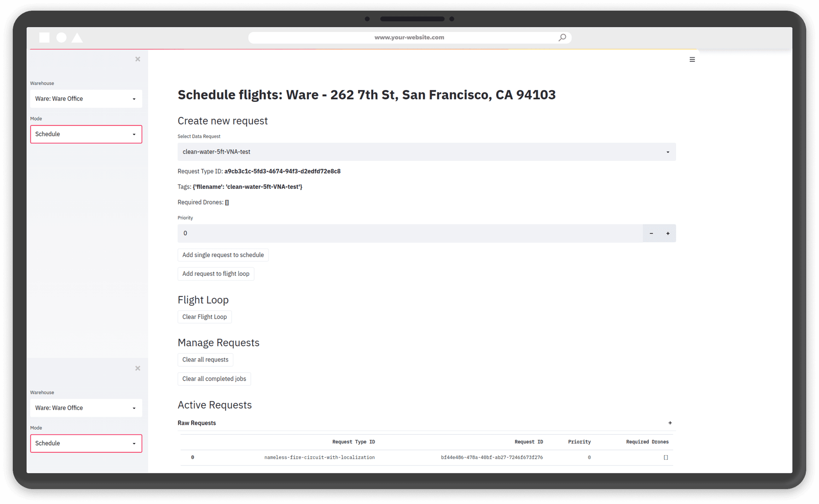The image size is (819, 504).
Task: Open the upper Mode Schedule dropdown
Action: click(x=86, y=134)
